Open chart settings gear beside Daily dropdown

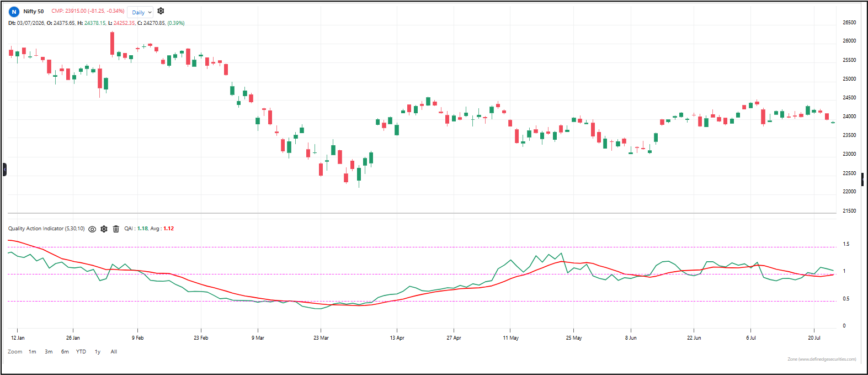(x=161, y=11)
